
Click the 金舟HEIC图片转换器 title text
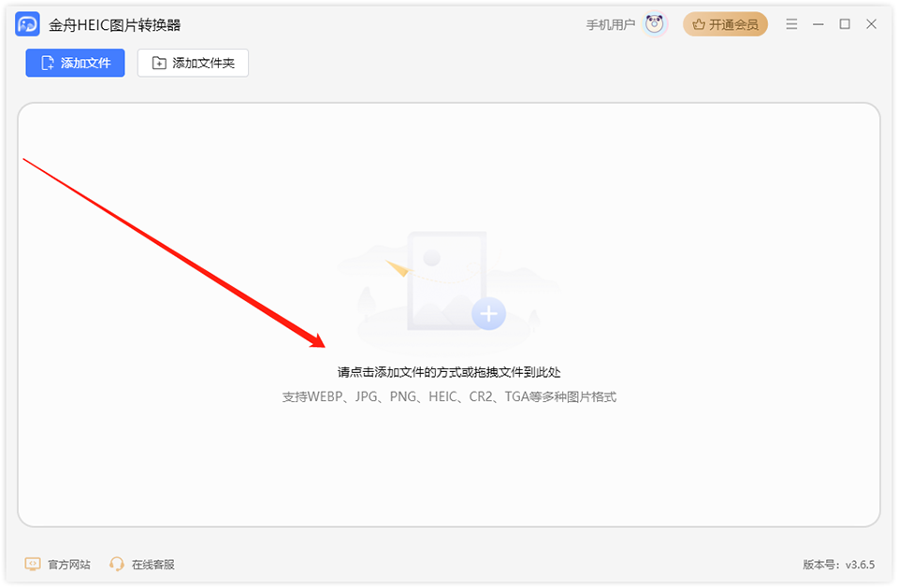tap(114, 25)
